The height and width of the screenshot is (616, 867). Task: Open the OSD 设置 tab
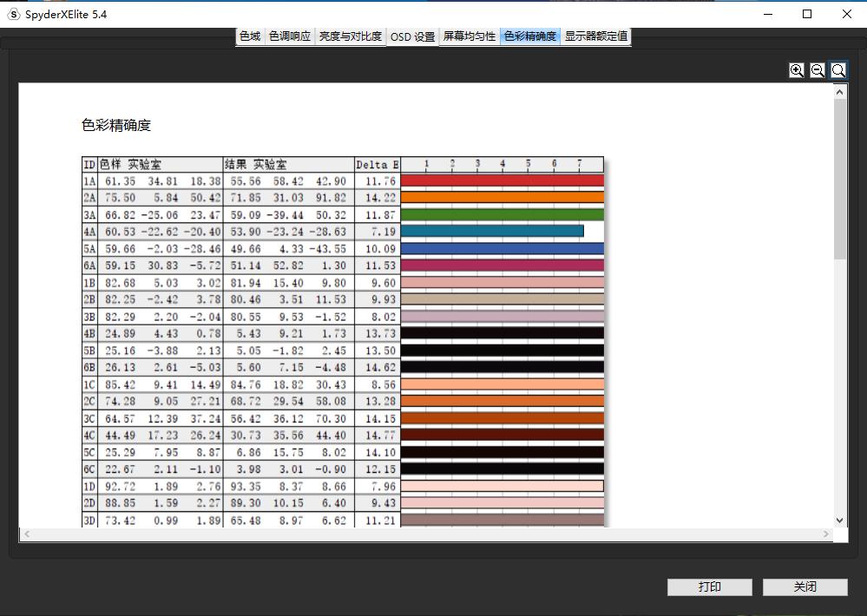pyautogui.click(x=412, y=36)
